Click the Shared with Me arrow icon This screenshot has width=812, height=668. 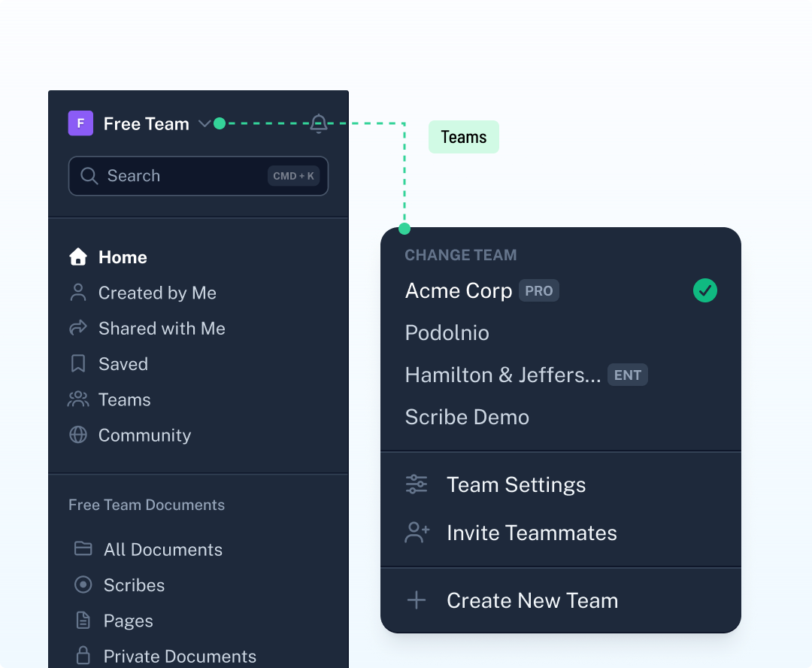(x=78, y=328)
